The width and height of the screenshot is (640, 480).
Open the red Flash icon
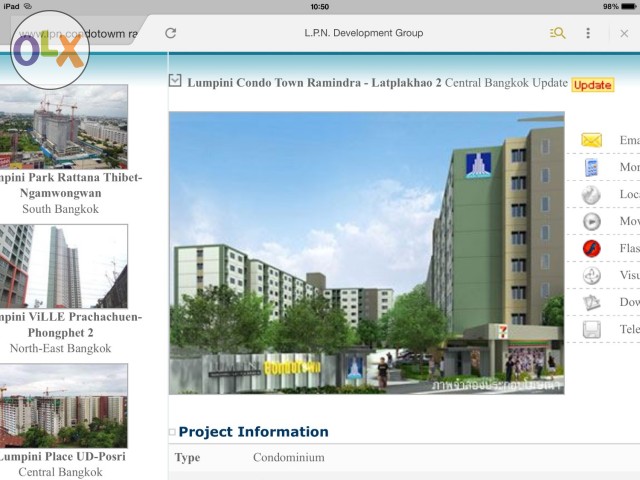[x=592, y=248]
